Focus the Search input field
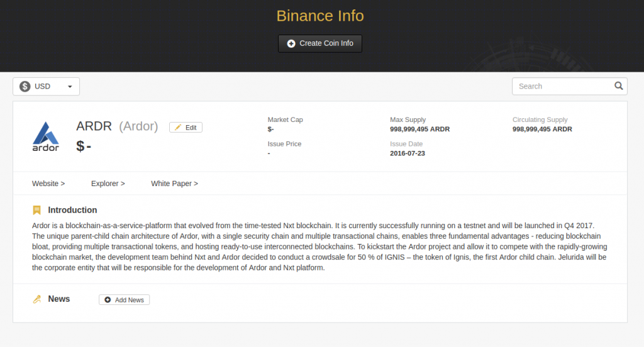Image resolution: width=644 pixels, height=347 pixels. click(570, 86)
